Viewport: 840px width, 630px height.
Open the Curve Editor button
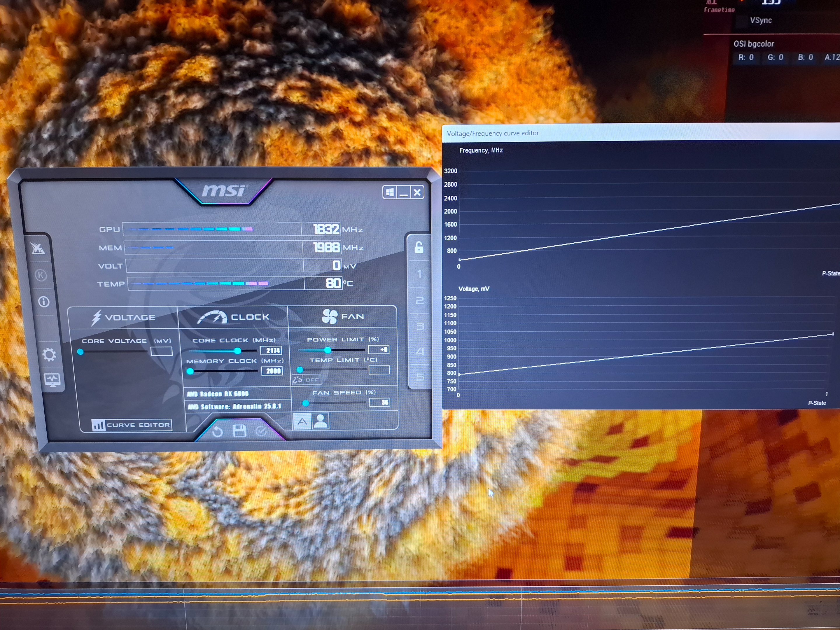pos(132,425)
